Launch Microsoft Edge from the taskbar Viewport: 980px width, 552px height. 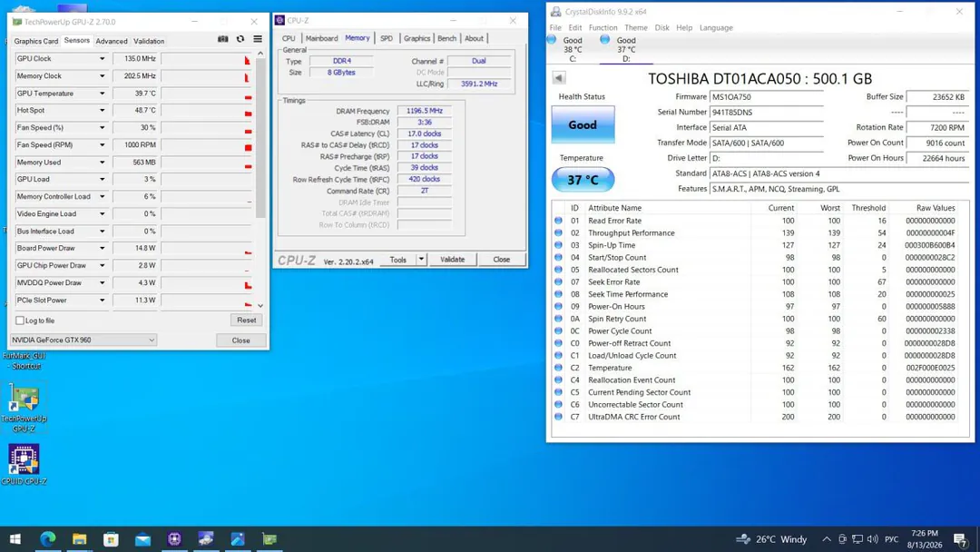[48, 539]
